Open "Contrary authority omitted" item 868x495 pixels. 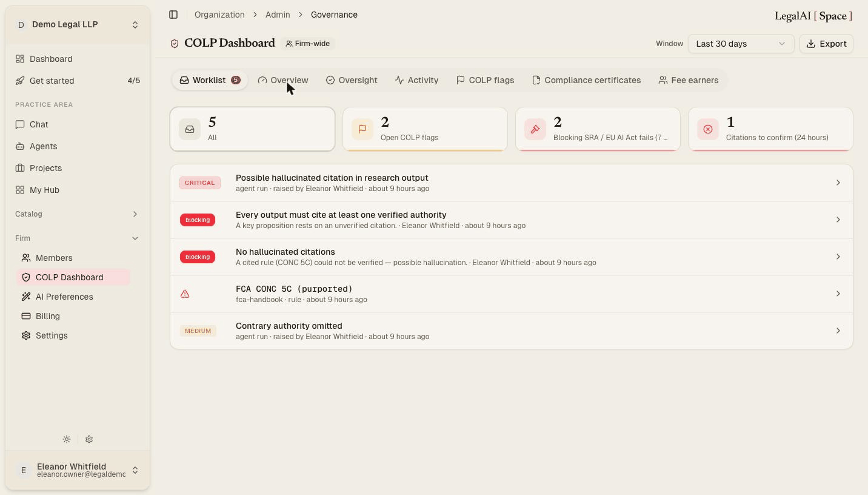(x=512, y=331)
